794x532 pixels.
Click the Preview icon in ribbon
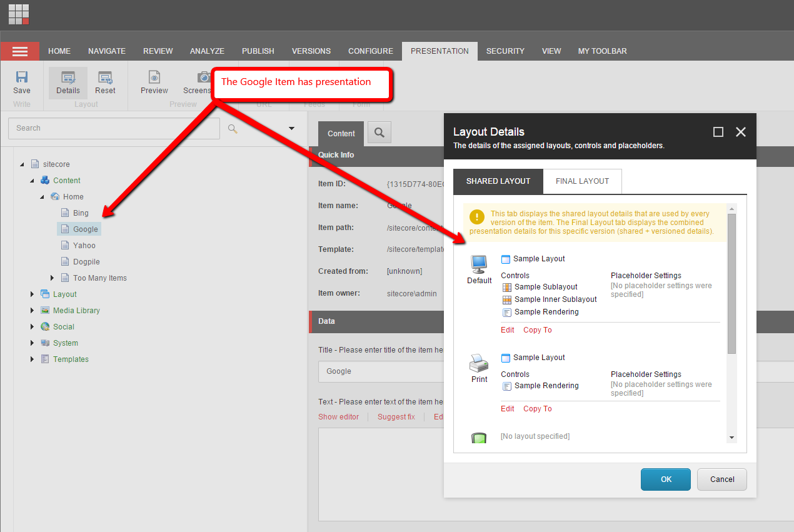(154, 78)
